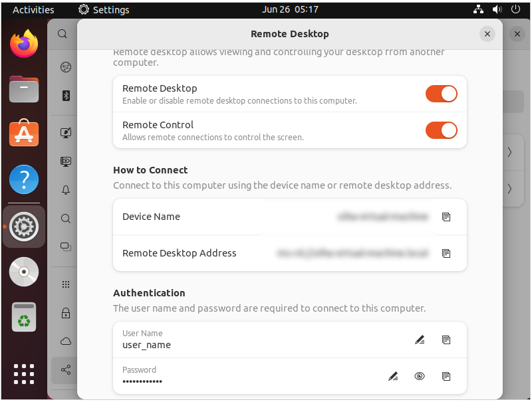Open Privacy settings via the lock icon

(65, 312)
